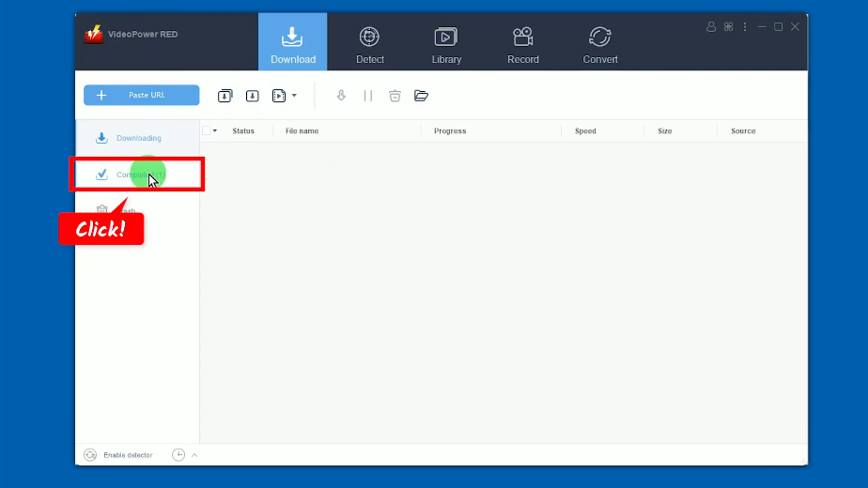This screenshot has height=488, width=868.
Task: Toggle the Enable detector switch icon
Action: [90, 455]
